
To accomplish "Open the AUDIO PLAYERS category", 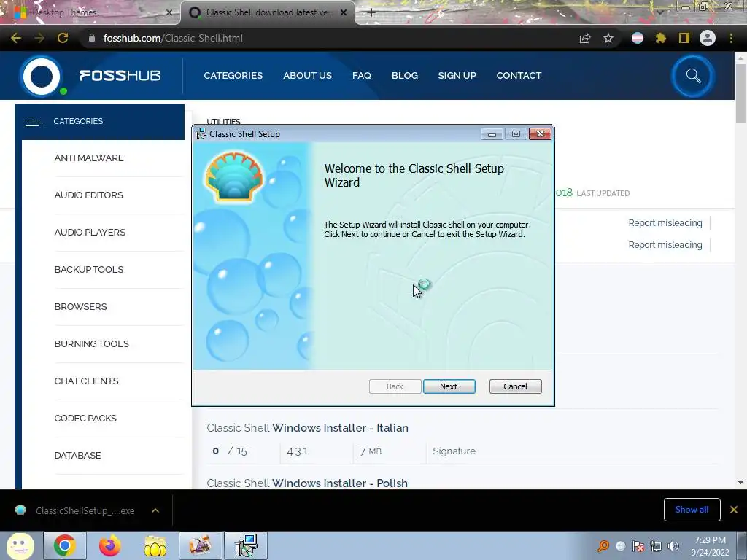I will coord(90,233).
